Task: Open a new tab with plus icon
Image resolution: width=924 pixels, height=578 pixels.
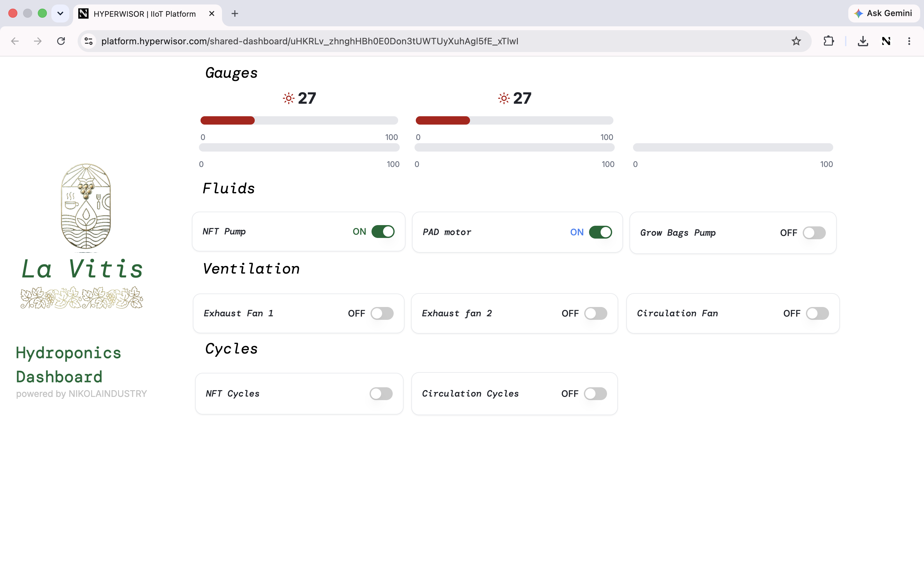Action: pos(235,14)
